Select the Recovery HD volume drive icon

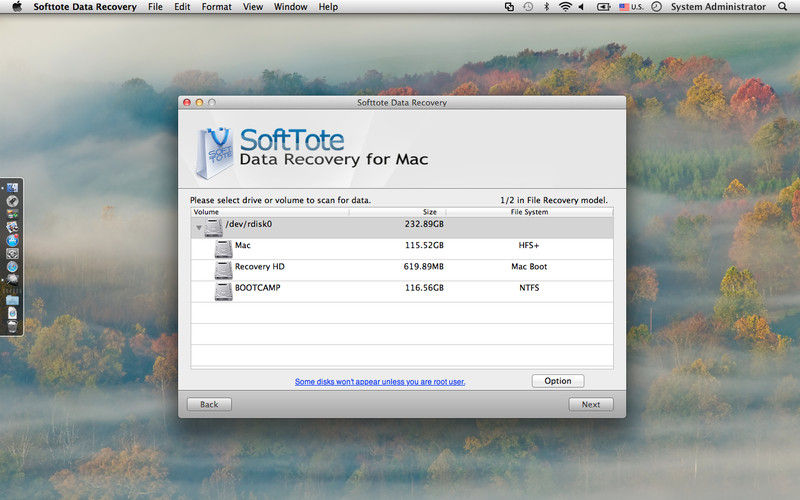click(223, 270)
